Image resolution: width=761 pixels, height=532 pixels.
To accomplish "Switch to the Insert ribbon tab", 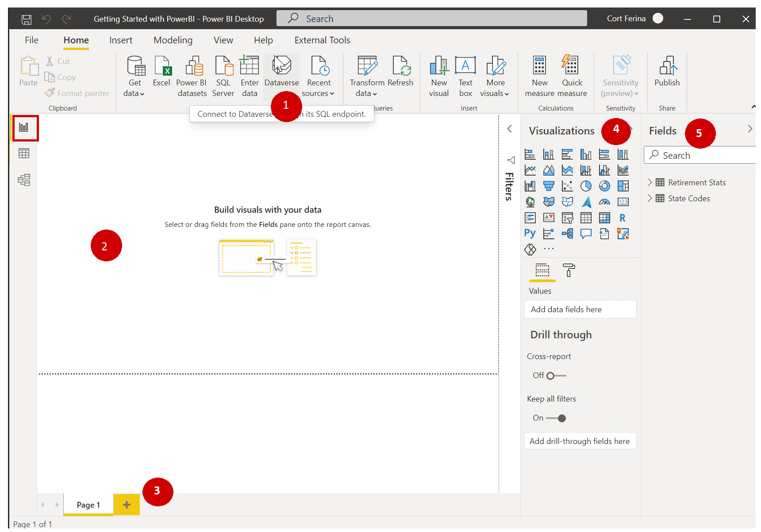I will [x=121, y=40].
